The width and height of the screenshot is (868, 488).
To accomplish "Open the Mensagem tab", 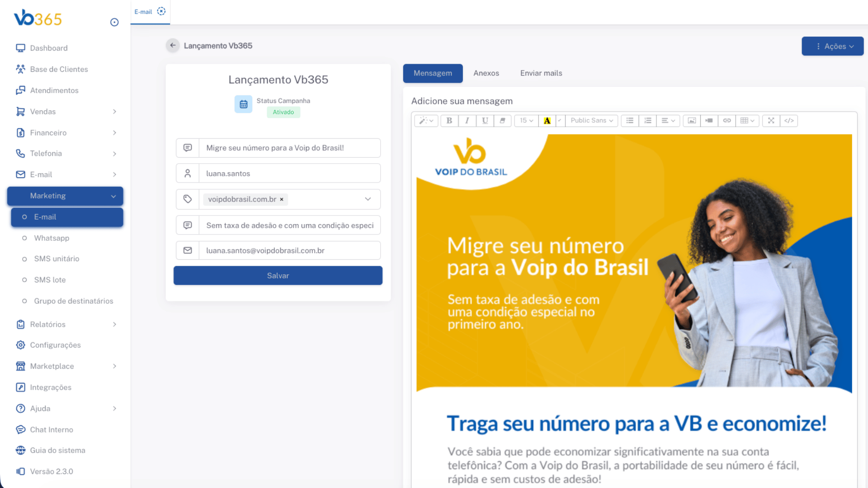I will point(433,73).
